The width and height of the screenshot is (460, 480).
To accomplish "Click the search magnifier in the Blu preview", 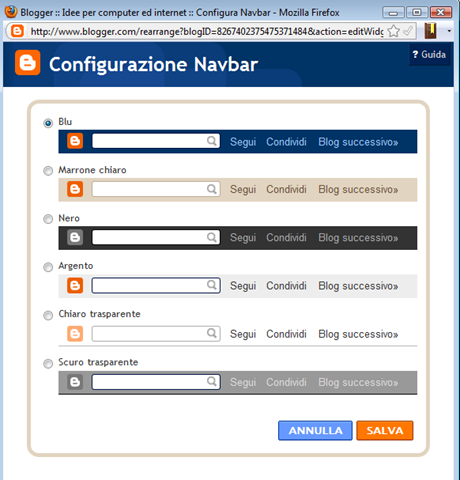I will (x=212, y=141).
